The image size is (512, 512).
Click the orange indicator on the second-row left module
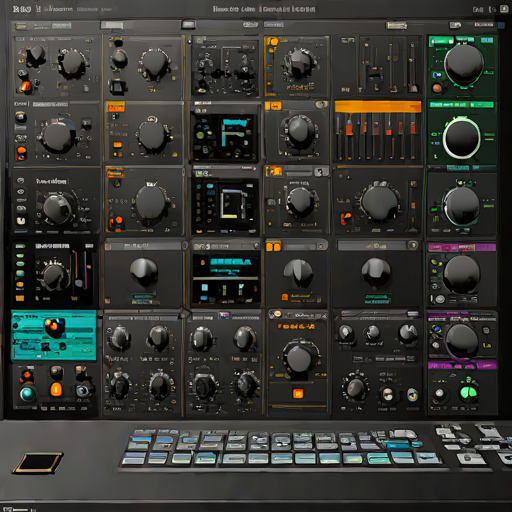(x=22, y=150)
